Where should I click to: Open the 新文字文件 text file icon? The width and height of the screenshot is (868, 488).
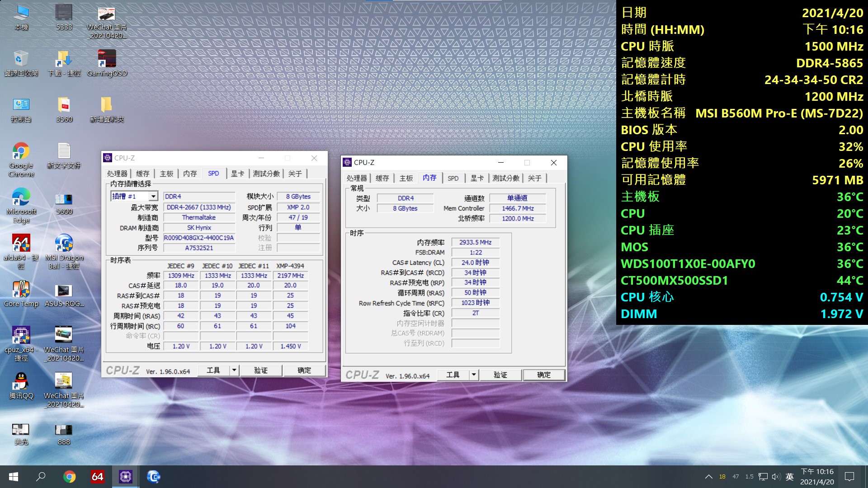[64, 156]
